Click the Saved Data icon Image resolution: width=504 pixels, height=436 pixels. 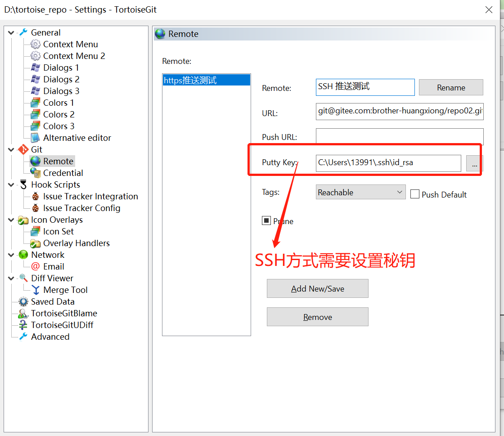click(x=23, y=302)
